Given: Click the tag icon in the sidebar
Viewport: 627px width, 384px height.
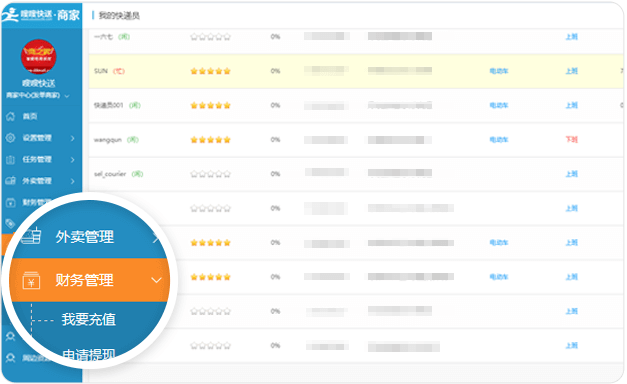Looking at the screenshot, I should (x=10, y=224).
